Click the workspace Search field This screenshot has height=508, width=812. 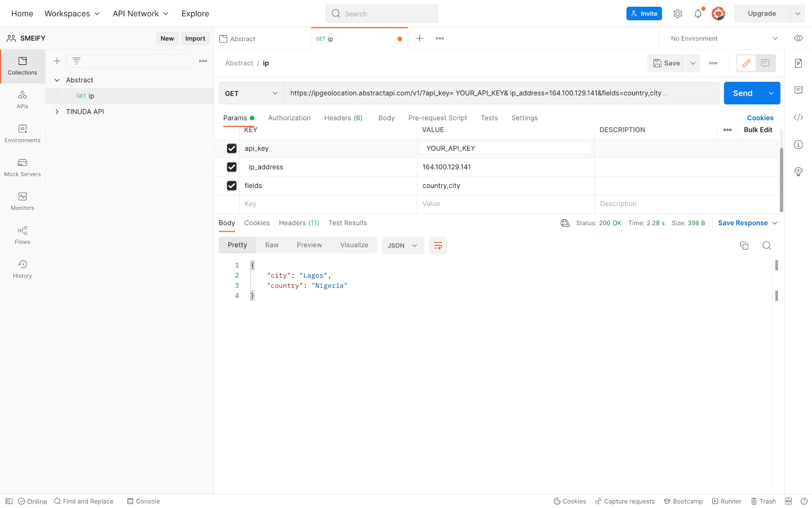tap(381, 13)
